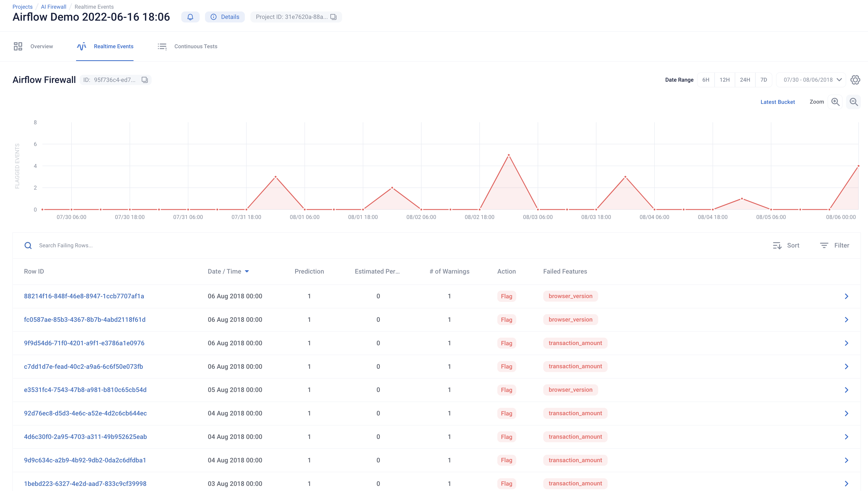This screenshot has height=491, width=868.
Task: Expand row 92d76ec8 with its chevron
Action: (x=846, y=413)
